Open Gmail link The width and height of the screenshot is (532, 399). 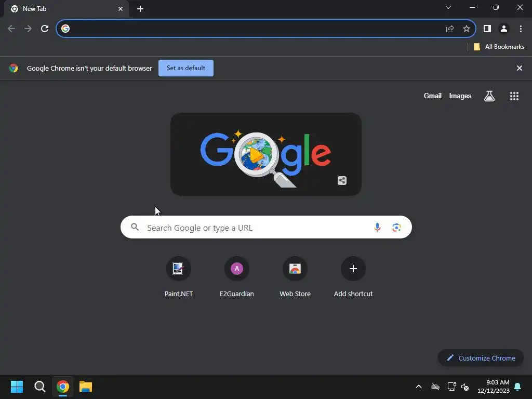click(x=433, y=96)
